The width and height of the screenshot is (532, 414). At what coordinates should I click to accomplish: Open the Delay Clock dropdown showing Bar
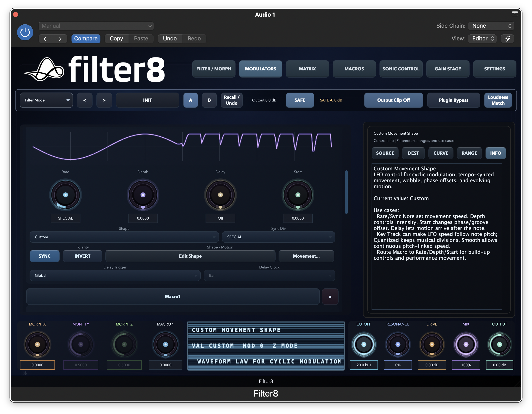click(x=269, y=276)
